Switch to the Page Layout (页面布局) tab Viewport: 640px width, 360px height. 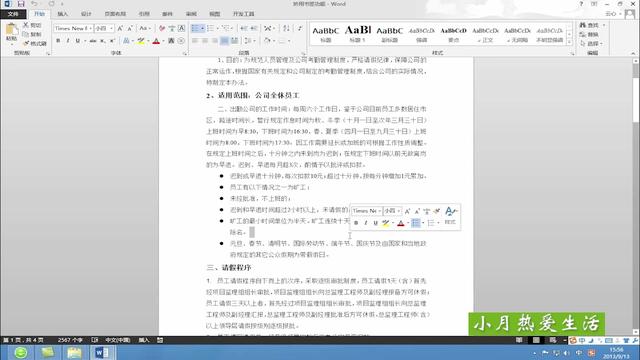coord(115,14)
